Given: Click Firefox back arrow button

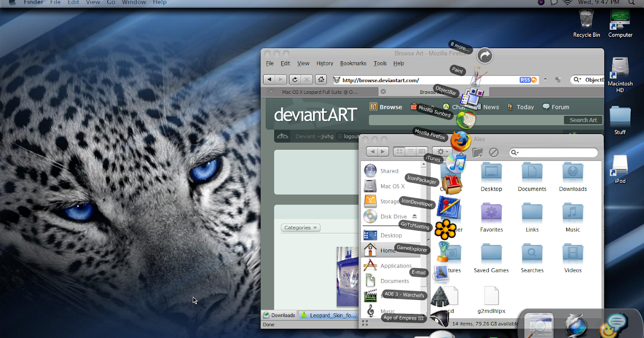Looking at the screenshot, I should coord(269,79).
